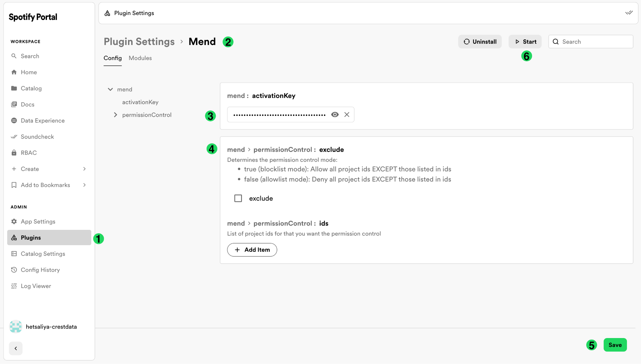Collapse the mend tree node

pos(110,89)
